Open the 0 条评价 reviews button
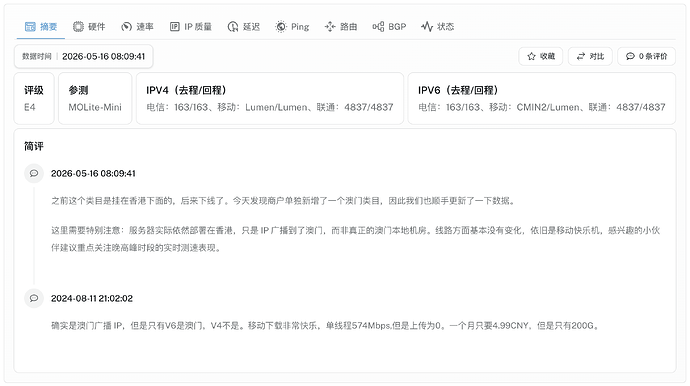 pos(646,56)
